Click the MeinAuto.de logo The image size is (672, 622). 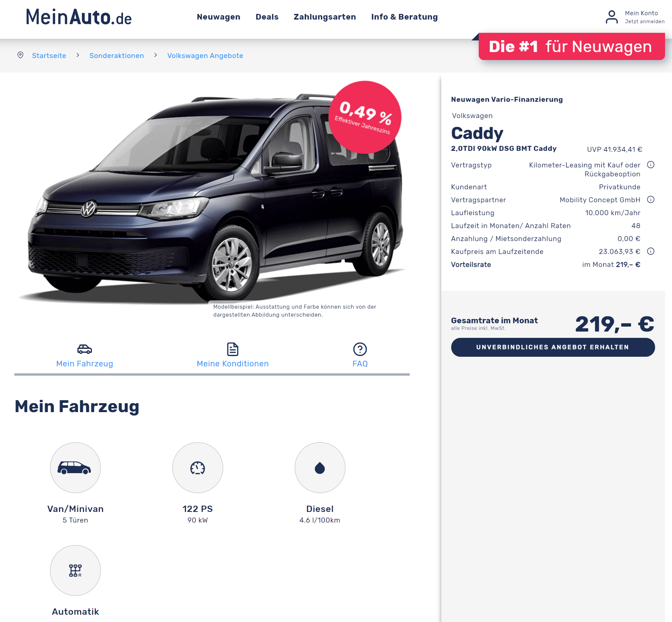pos(79,17)
